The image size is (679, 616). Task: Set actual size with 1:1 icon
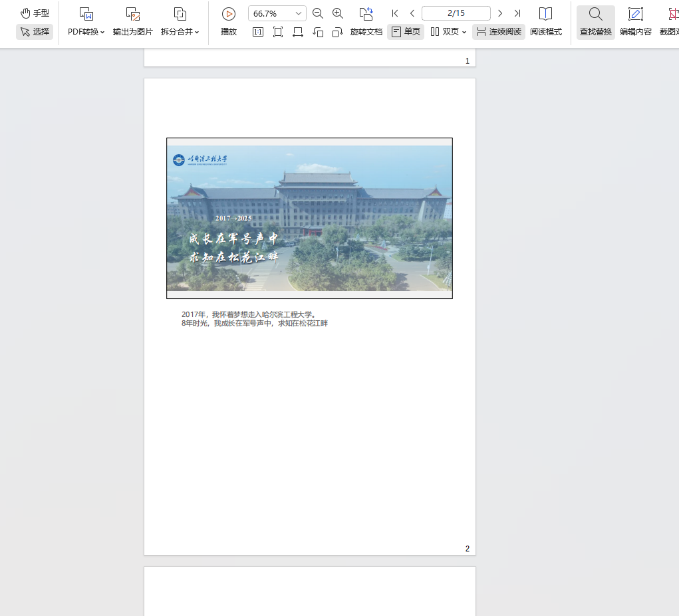click(x=258, y=32)
